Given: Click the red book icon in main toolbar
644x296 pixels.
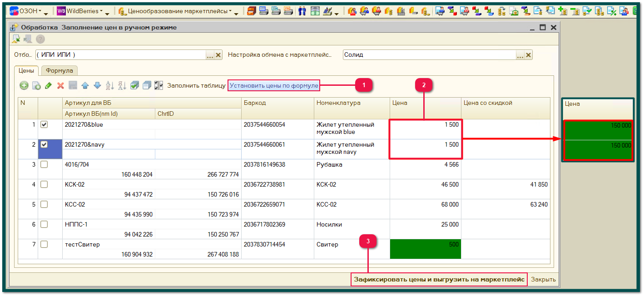Looking at the screenshot, I should pos(252,10).
